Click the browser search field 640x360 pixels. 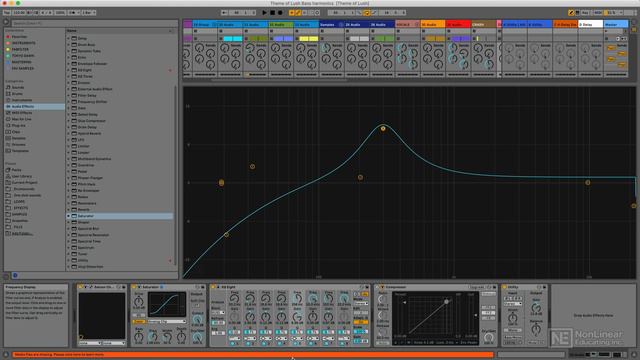[x=94, y=23]
